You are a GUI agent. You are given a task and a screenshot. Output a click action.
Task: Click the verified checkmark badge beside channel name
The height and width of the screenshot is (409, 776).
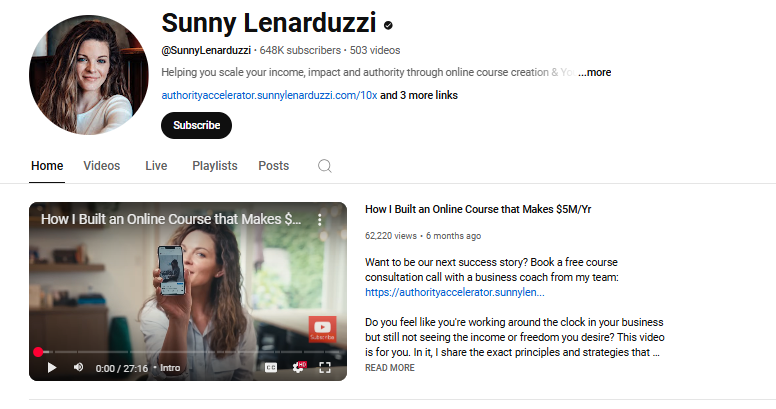(388, 25)
